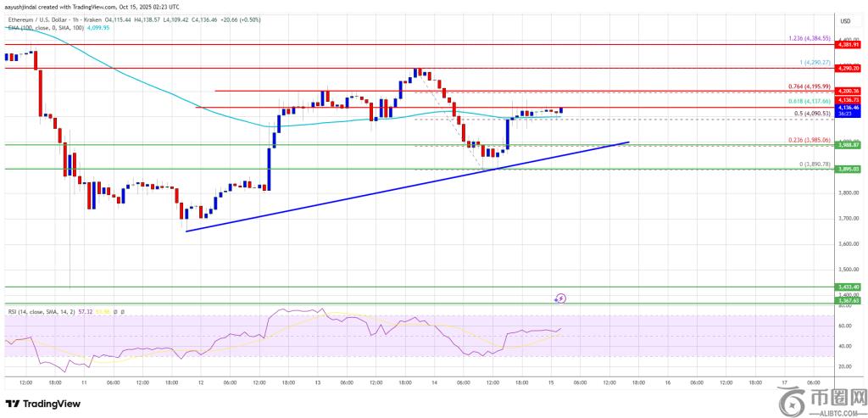Viewport: 868px width, 418px height.
Task: Click the USD currency label on price axis
Action: [844, 21]
